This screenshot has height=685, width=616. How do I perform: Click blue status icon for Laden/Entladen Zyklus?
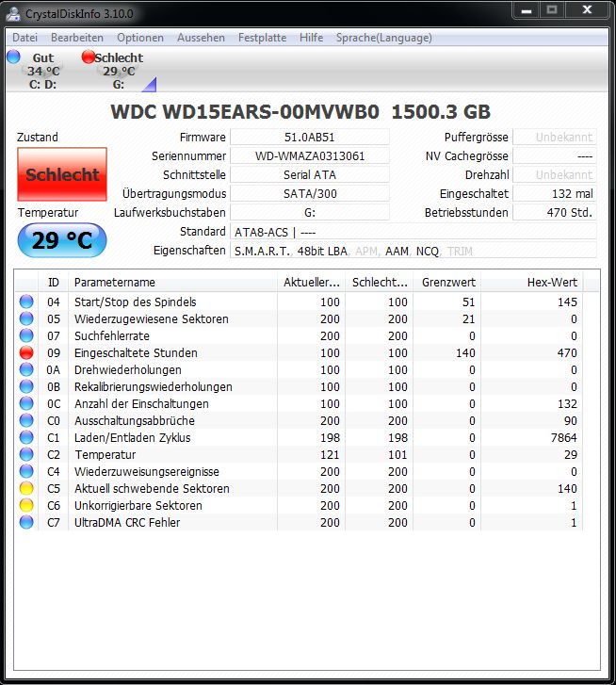click(x=26, y=437)
